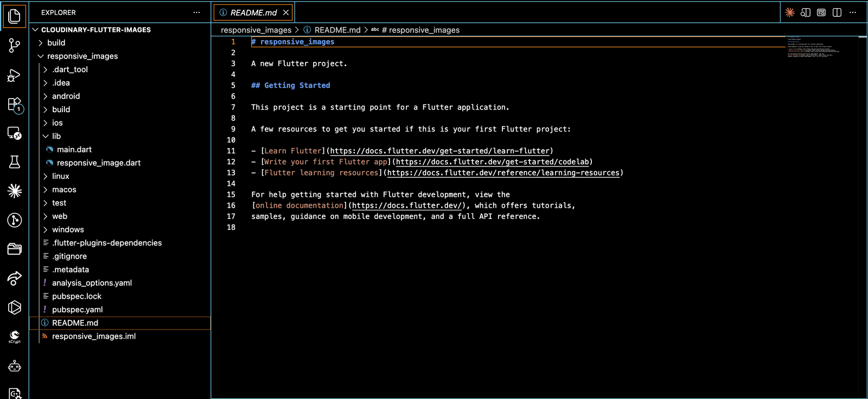The width and height of the screenshot is (868, 399).
Task: Open Explorer Views and More Actions menu
Action: pyautogui.click(x=196, y=12)
